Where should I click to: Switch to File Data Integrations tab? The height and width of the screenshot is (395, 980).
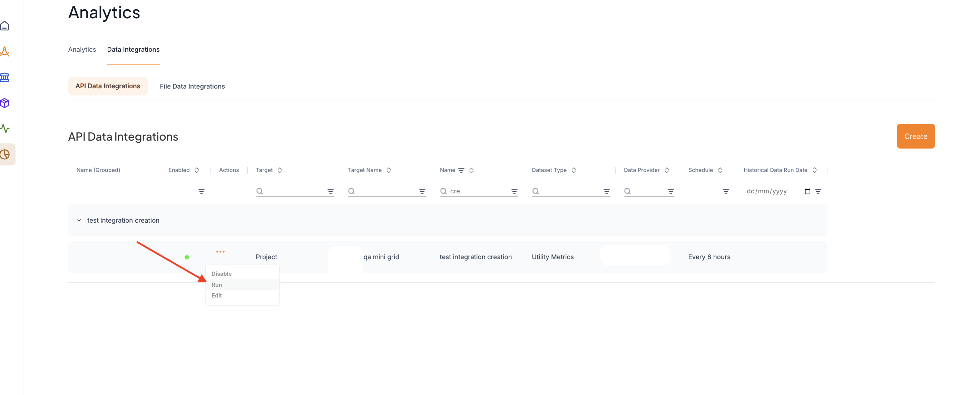pos(192,86)
